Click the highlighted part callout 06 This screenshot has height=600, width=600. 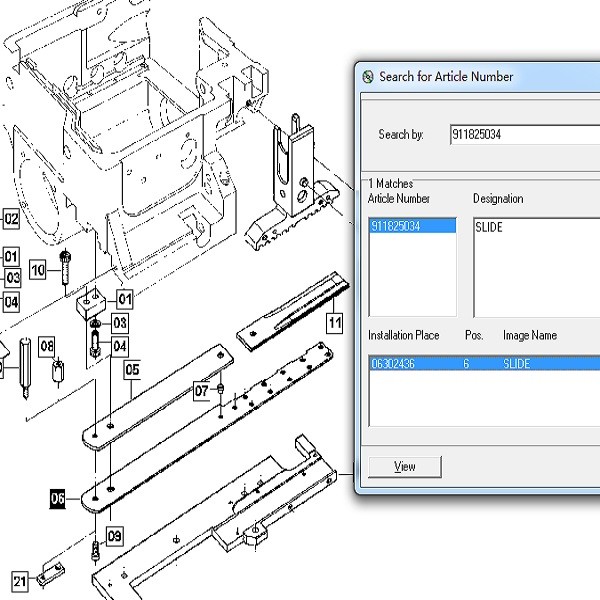pyautogui.click(x=58, y=497)
